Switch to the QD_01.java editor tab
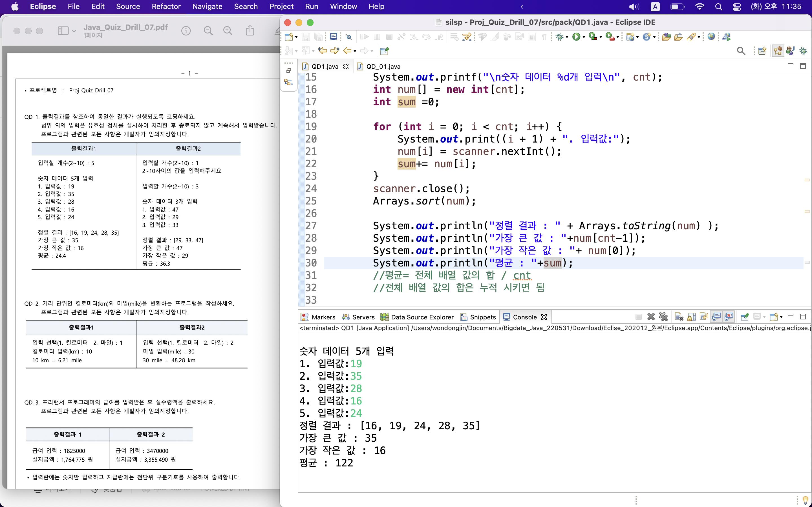812x507 pixels. click(x=383, y=66)
